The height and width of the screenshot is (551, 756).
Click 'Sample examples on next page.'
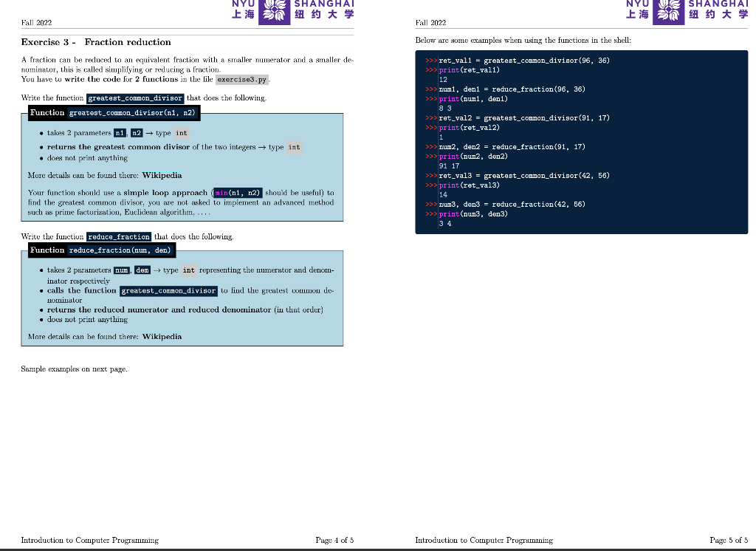(75, 369)
